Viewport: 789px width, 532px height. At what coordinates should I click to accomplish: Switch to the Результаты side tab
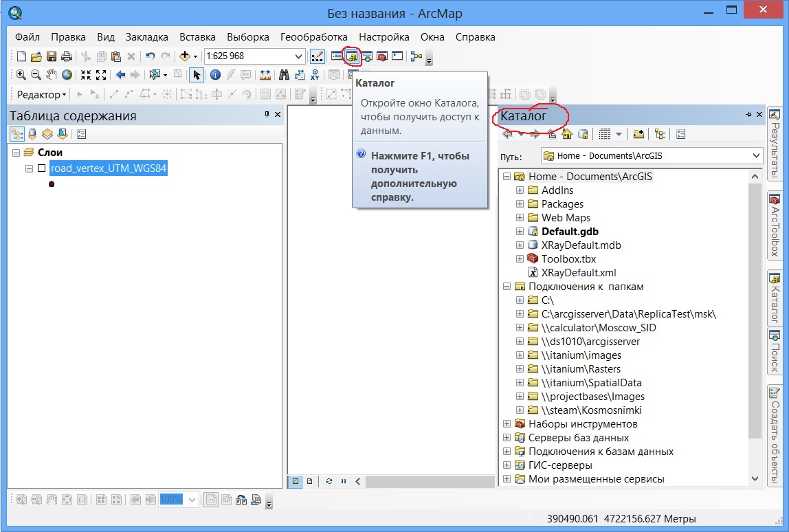click(775, 144)
